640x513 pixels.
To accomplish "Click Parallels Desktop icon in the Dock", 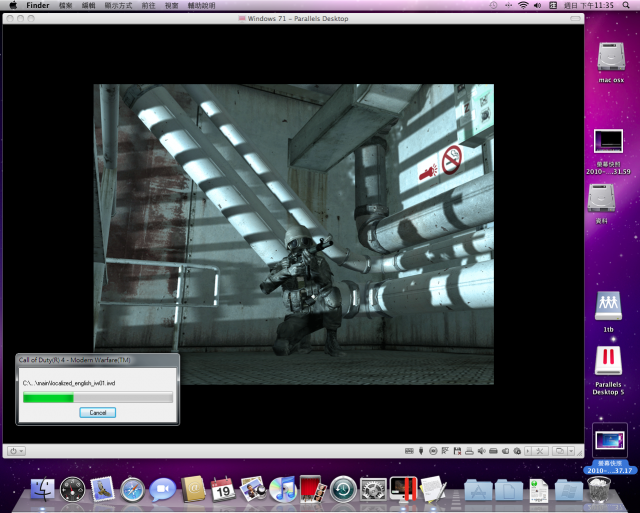I will point(403,489).
